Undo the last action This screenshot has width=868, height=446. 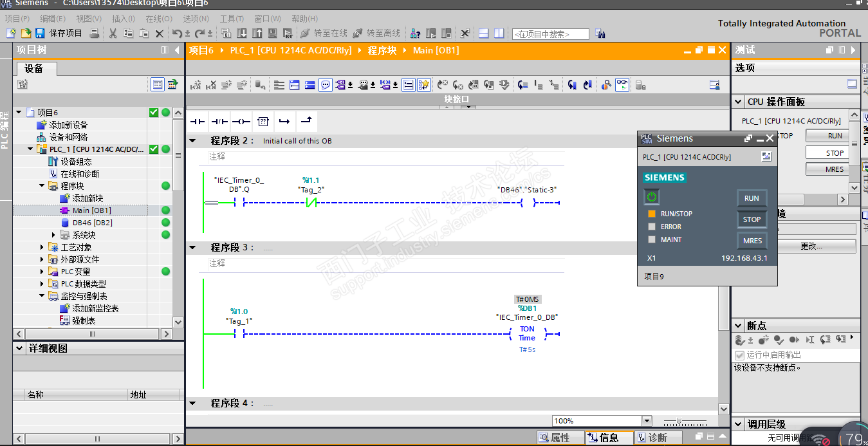[x=178, y=33]
